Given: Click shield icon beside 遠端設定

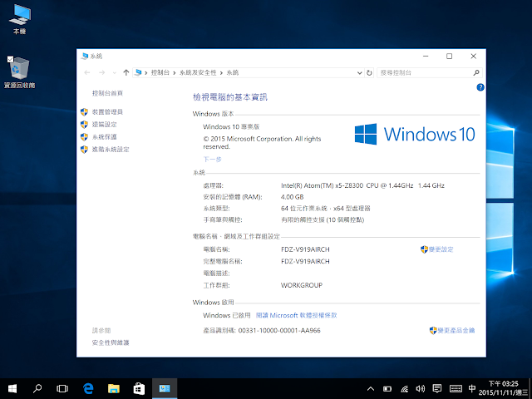Looking at the screenshot, I should pos(84,125).
